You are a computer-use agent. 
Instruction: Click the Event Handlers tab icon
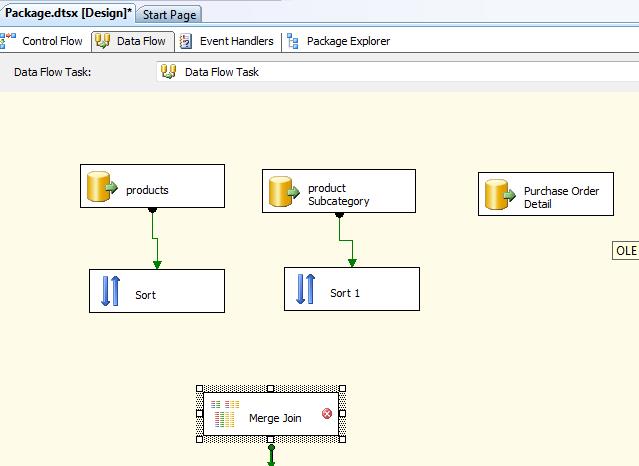(x=186, y=41)
